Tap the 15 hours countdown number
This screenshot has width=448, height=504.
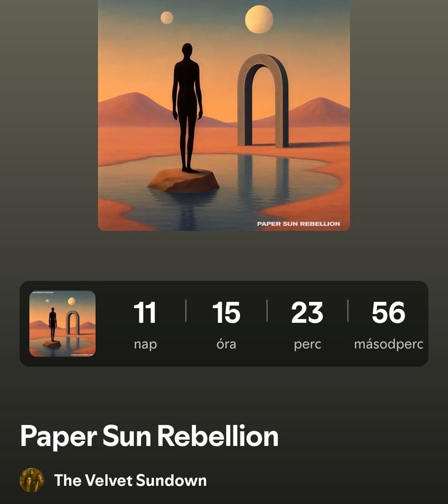226,313
